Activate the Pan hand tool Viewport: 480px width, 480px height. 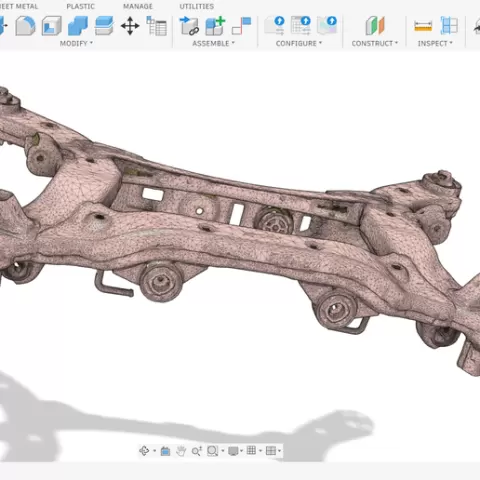point(181,451)
